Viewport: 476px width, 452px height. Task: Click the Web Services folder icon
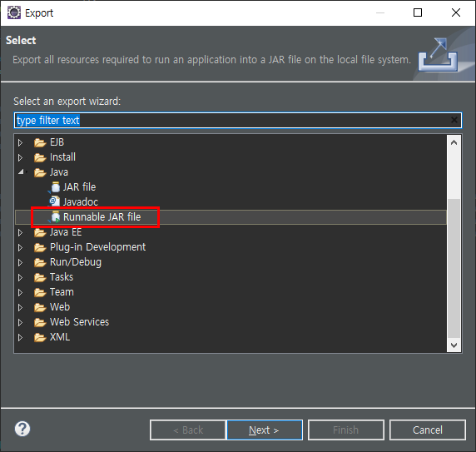coord(40,322)
